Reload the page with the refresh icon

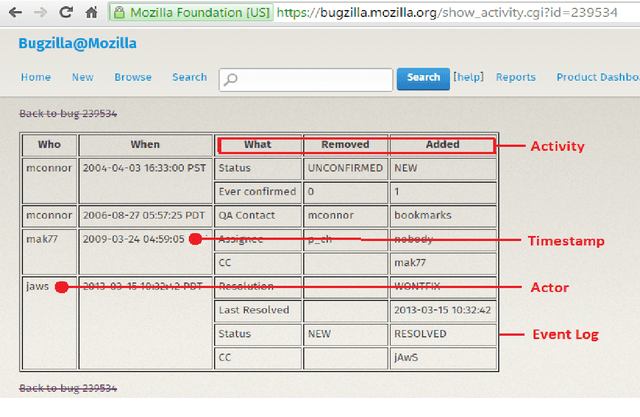pos(65,14)
